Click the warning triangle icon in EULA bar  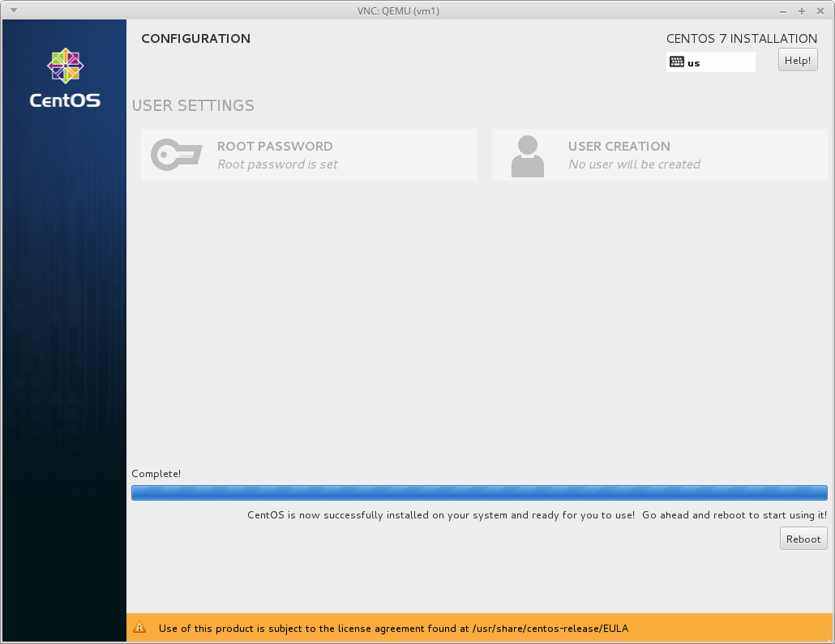139,627
